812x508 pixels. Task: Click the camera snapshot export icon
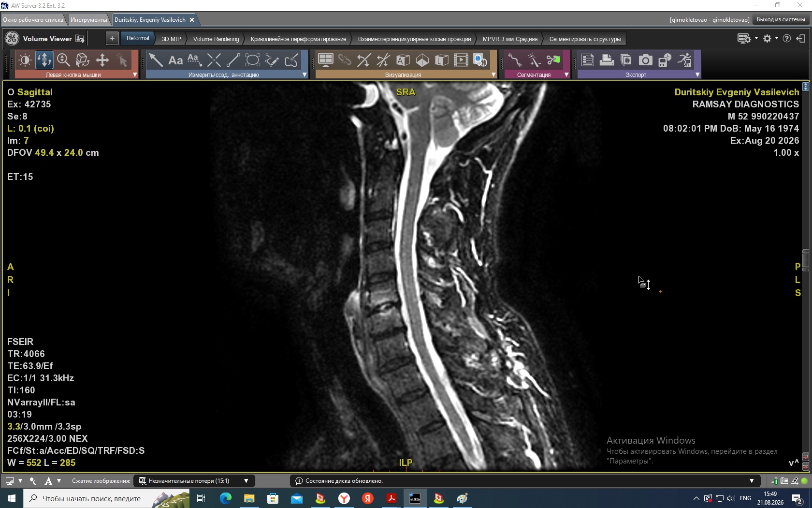tap(646, 60)
